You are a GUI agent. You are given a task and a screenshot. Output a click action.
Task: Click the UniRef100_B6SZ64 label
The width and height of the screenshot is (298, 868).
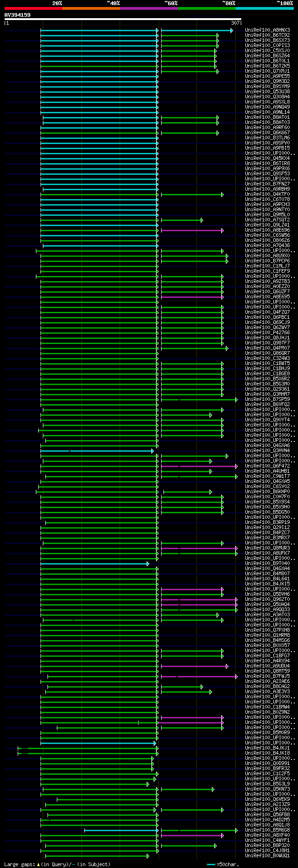click(x=267, y=56)
